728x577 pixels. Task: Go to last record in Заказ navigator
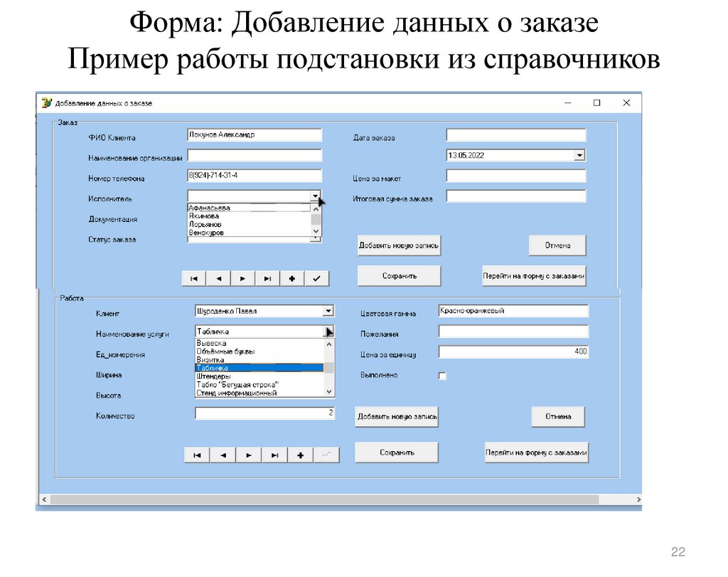[x=267, y=279]
